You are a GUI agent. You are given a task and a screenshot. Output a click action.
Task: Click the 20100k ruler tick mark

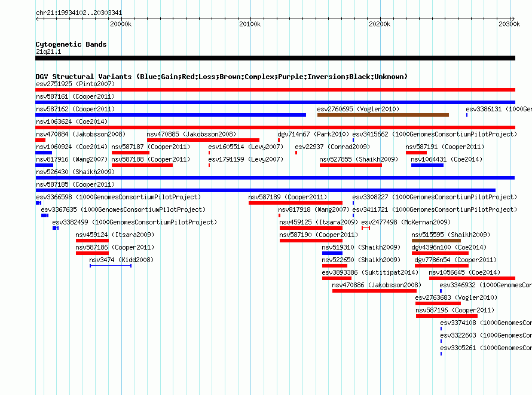tap(250, 19)
